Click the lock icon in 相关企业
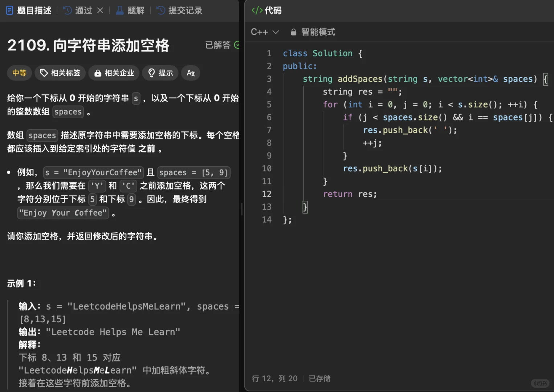 98,73
